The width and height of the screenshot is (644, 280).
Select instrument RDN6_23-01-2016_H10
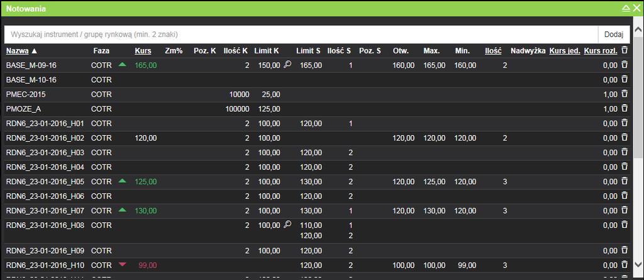click(45, 265)
